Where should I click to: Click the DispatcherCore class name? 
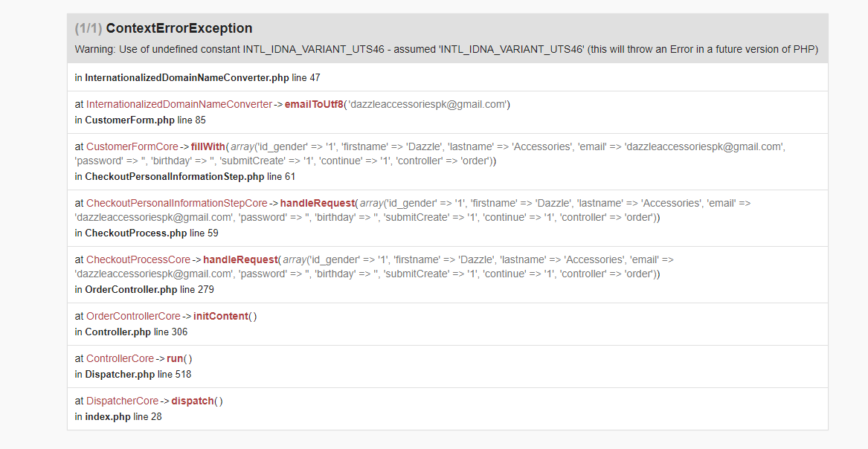[x=122, y=401]
